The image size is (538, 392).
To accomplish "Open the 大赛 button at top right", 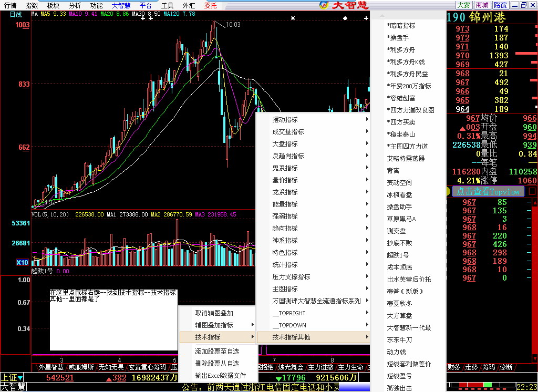I will tap(464, 5).
